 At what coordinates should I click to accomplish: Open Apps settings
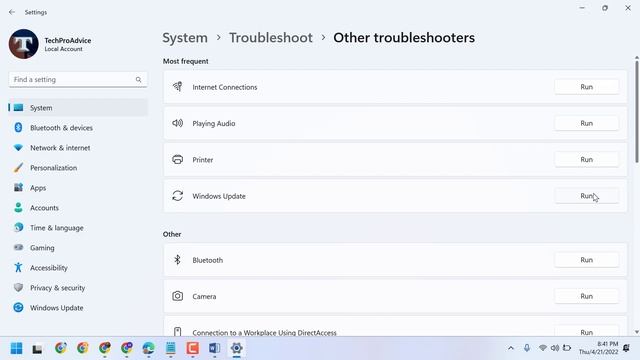pyautogui.click(x=78, y=188)
